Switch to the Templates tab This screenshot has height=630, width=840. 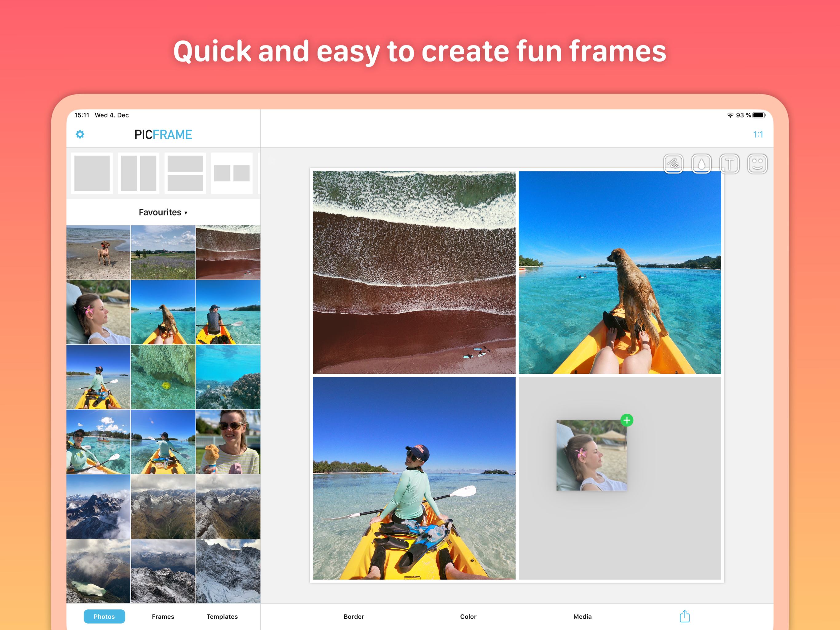[x=222, y=616]
